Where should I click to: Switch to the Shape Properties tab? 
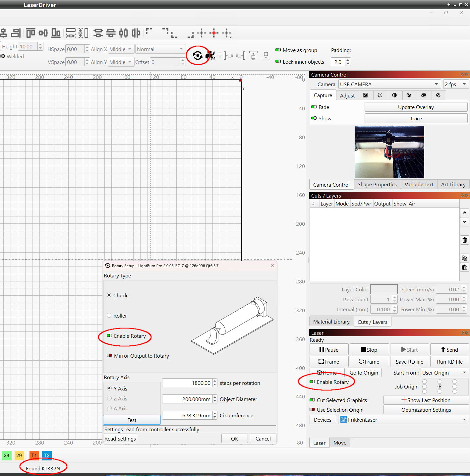(x=377, y=185)
